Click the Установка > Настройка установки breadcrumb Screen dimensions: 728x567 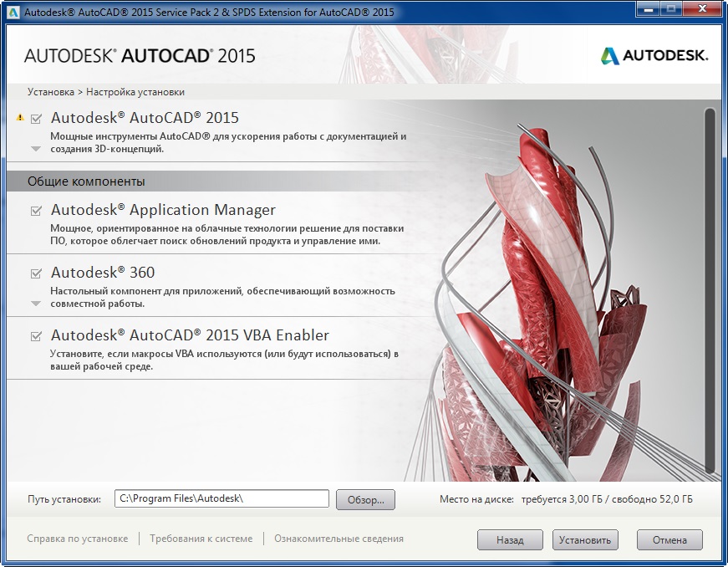pyautogui.click(x=106, y=92)
